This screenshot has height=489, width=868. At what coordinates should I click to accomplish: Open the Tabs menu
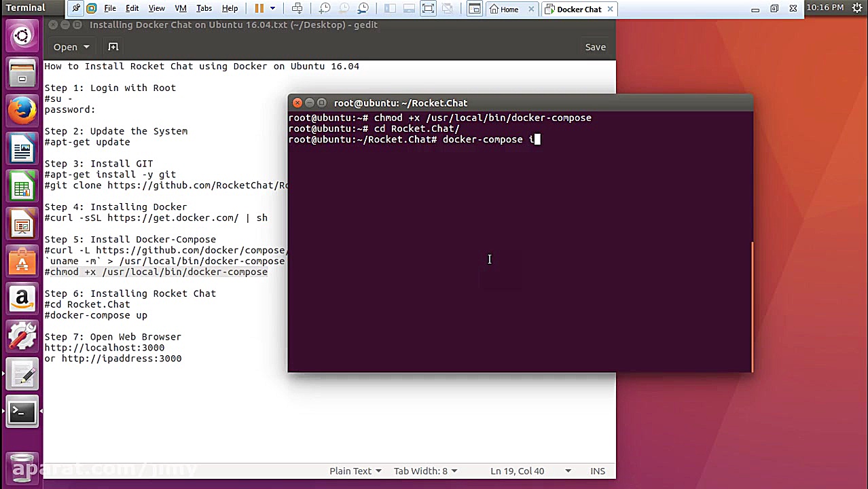tap(204, 9)
